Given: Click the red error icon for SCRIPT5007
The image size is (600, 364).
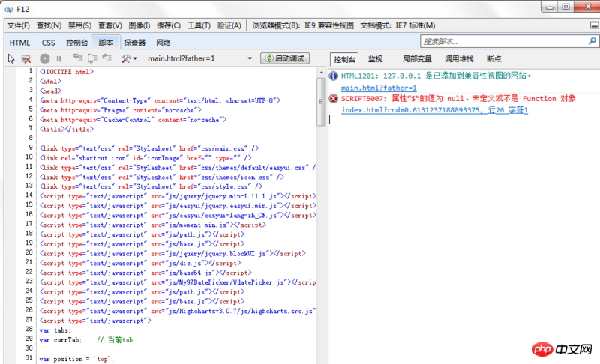Looking at the screenshot, I should point(334,99).
